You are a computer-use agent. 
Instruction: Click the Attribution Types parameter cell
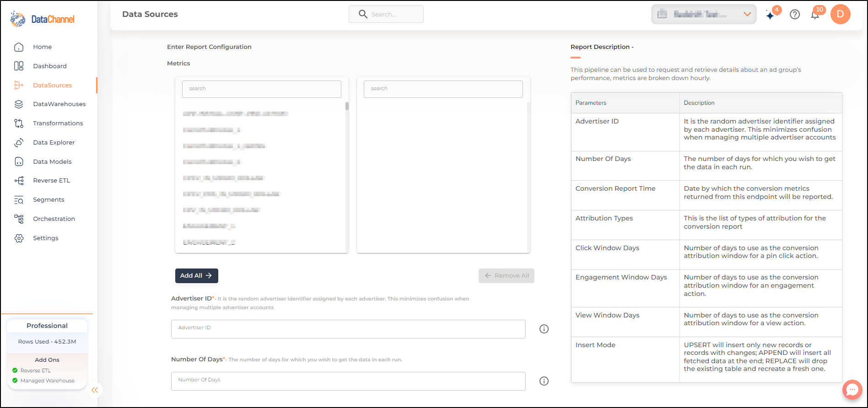[x=625, y=225]
